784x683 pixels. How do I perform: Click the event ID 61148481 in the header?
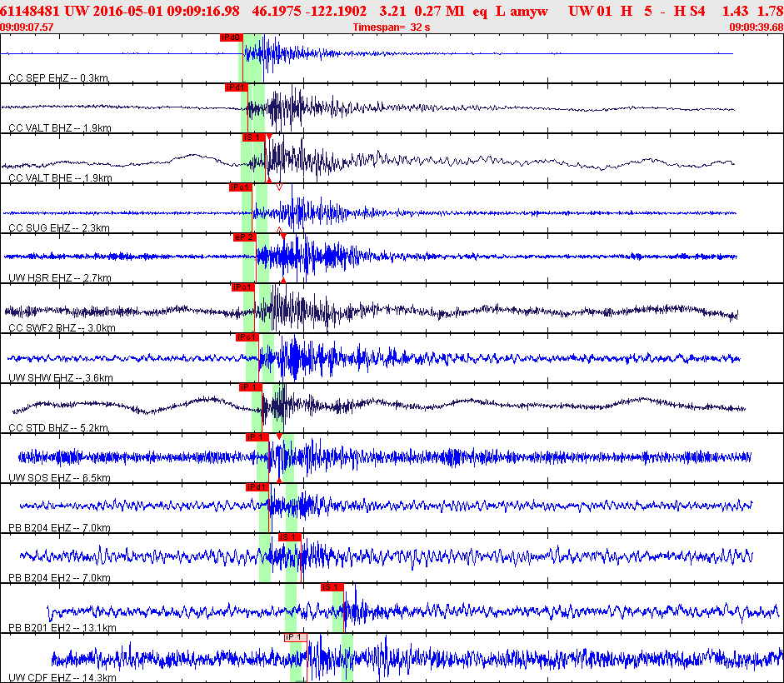point(29,11)
